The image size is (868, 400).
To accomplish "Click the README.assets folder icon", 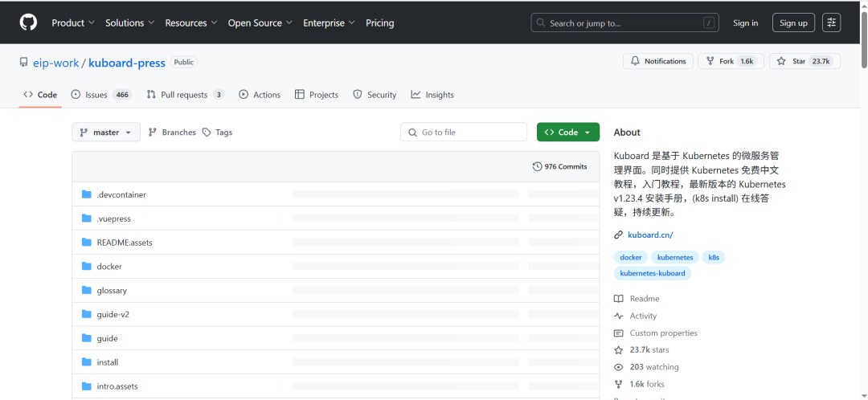I will click(86, 242).
